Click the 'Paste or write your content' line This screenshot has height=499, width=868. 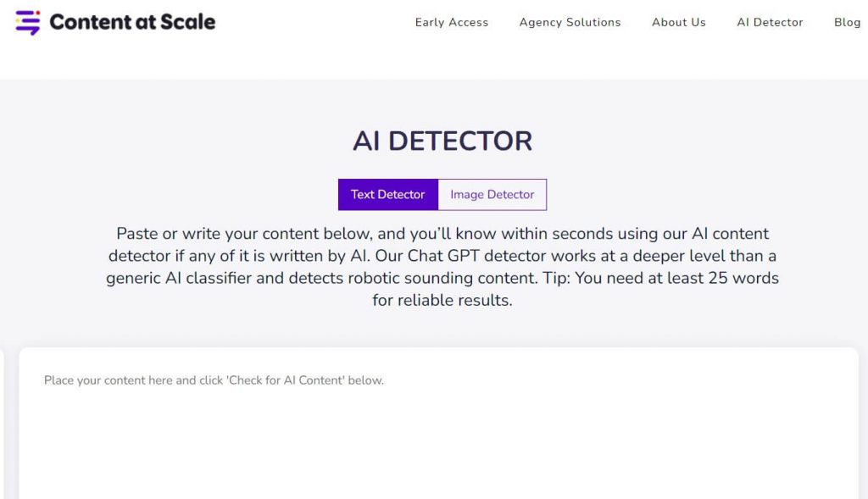tap(442, 233)
